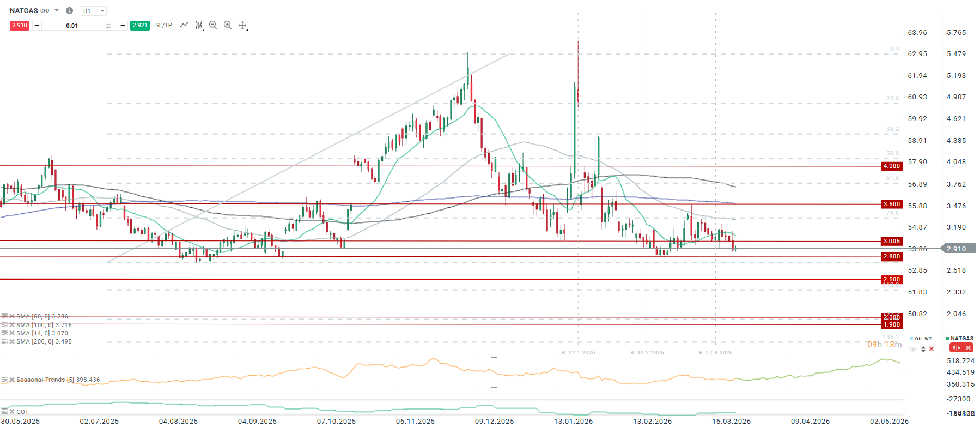Increase trade volume with plus button
The image size is (980, 427).
(x=123, y=25)
